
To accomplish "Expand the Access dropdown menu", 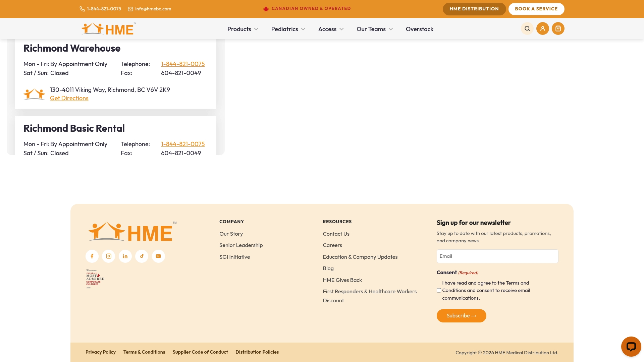I will coord(331,29).
